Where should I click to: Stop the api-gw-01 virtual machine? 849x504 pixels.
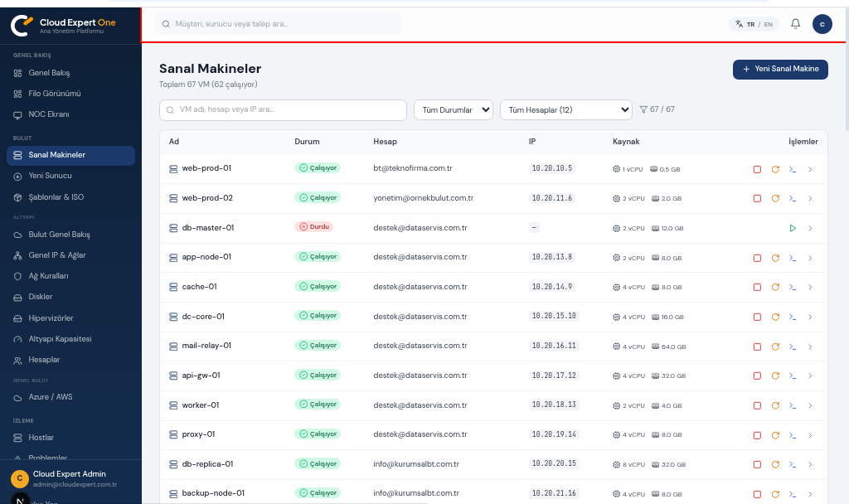click(757, 376)
